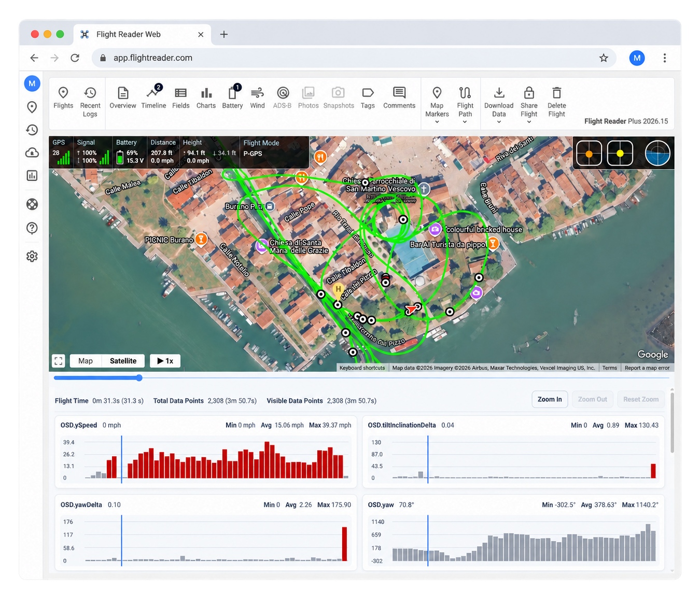Open the flight Overview
Screen dimensions: 700x604
[123, 98]
